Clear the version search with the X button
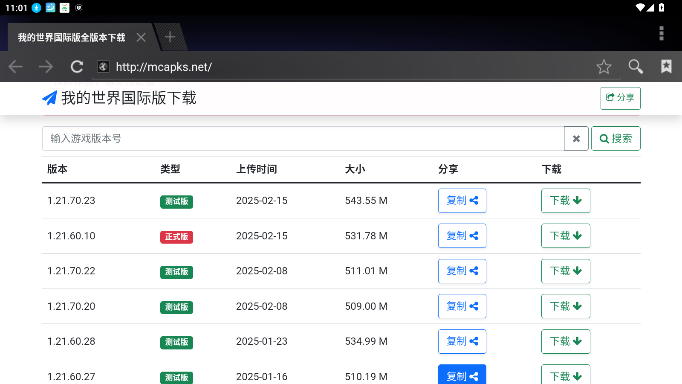Screen dimensions: 682x384 576,138
